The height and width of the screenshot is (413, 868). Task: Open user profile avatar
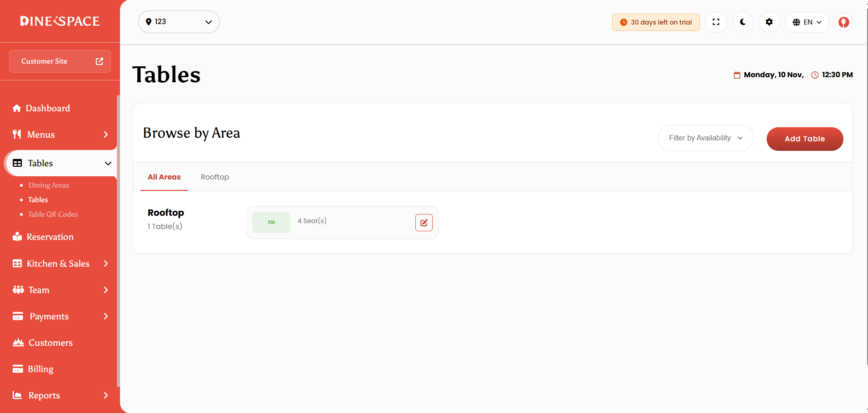click(843, 22)
